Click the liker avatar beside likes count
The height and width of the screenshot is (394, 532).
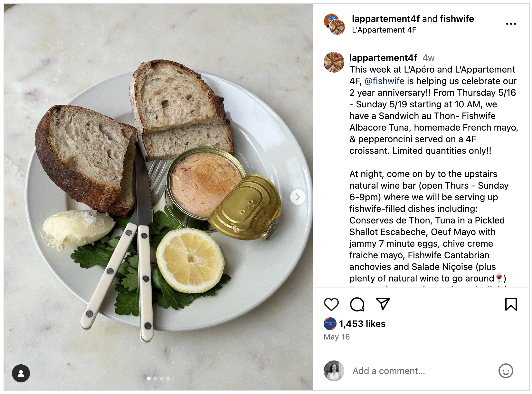330,324
